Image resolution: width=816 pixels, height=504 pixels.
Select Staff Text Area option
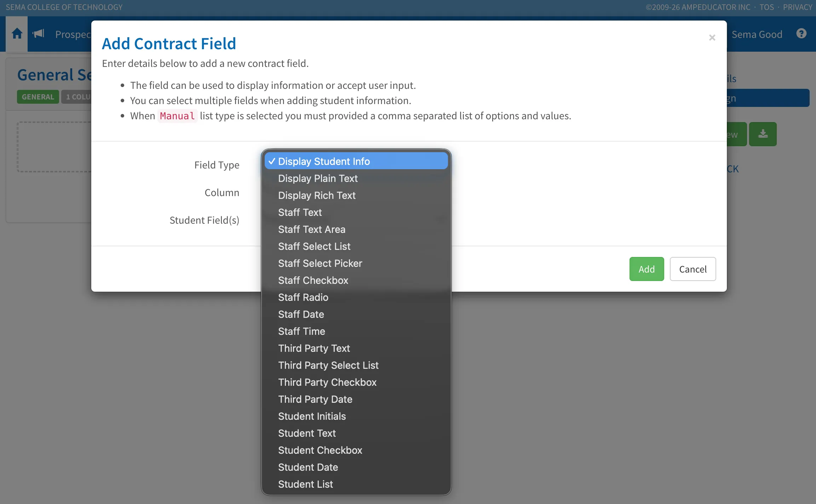click(x=356, y=229)
